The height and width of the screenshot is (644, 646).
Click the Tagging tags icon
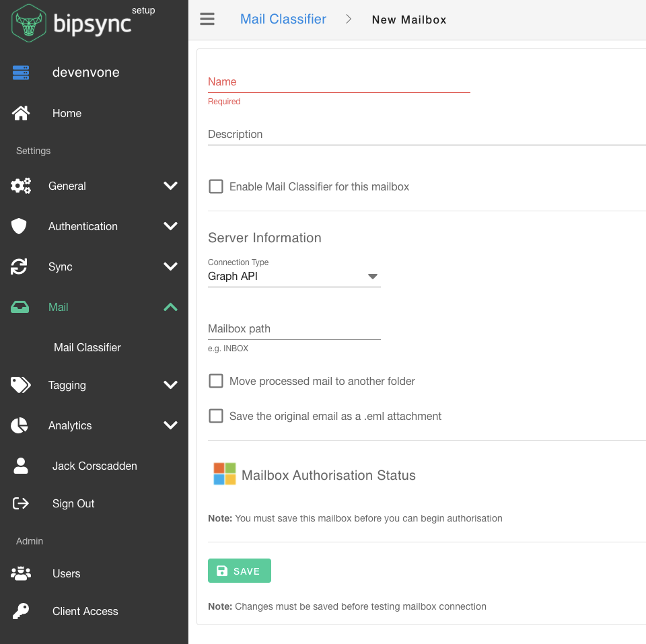click(x=21, y=385)
